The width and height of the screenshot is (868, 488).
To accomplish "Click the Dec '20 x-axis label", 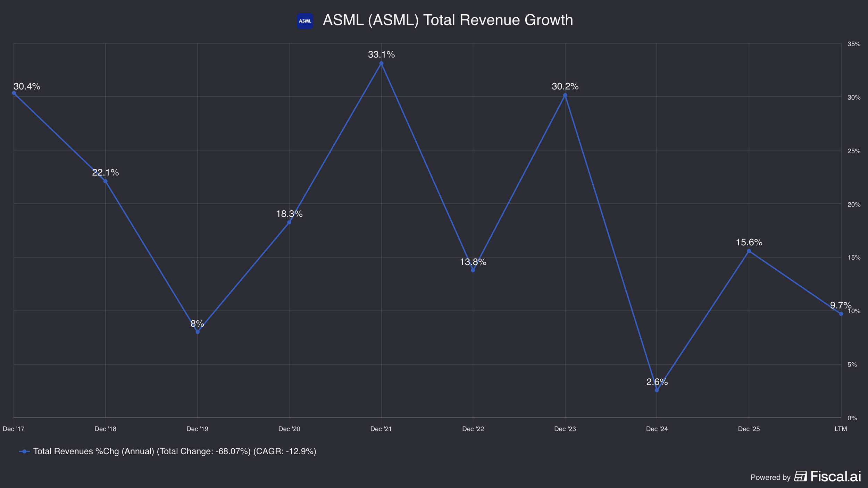I will (x=289, y=429).
